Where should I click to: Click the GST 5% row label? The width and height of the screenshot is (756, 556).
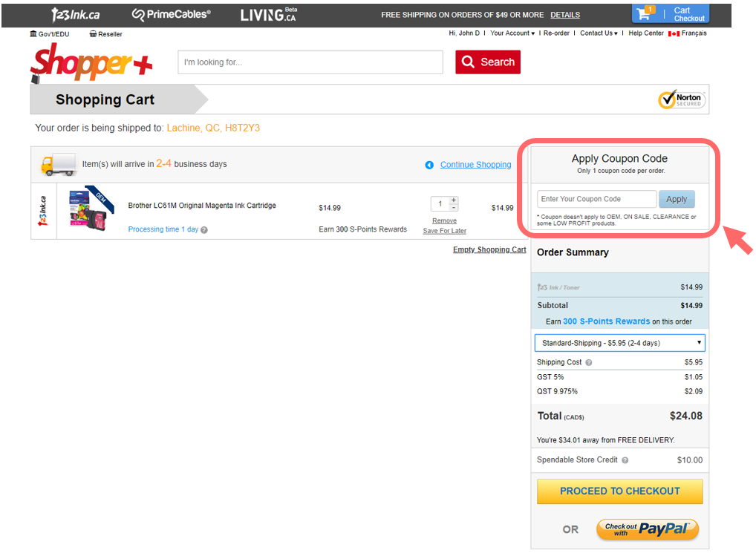coord(550,377)
